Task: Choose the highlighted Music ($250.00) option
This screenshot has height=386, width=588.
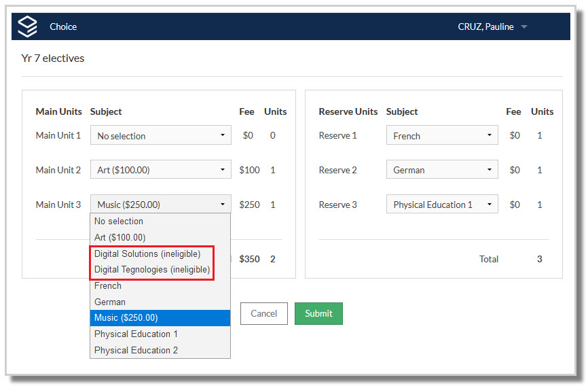Action: pyautogui.click(x=160, y=317)
